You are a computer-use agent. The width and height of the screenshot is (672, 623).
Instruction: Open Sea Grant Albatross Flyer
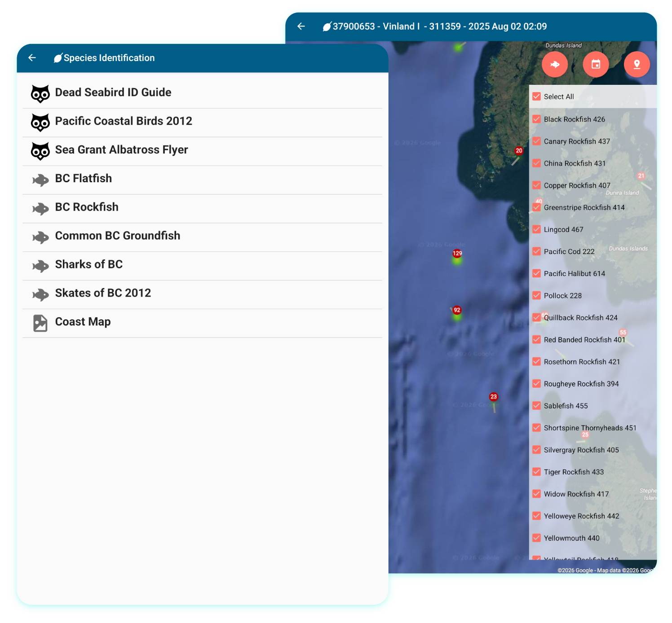pos(121,150)
